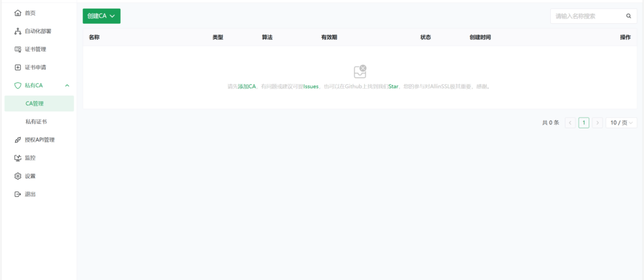Click the 算法 column header
This screenshot has height=280, width=644.
coord(267,37)
